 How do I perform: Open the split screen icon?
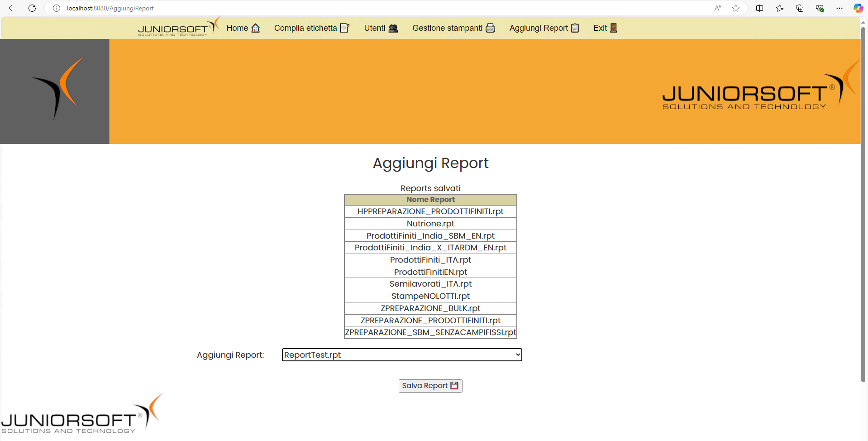pyautogui.click(x=759, y=8)
